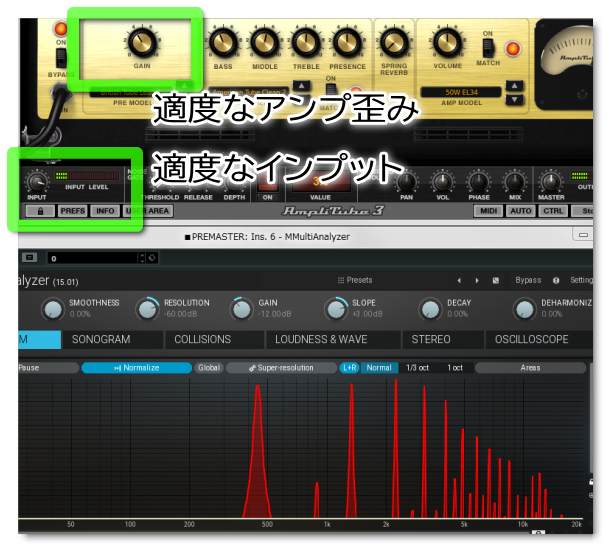This screenshot has width=610, height=551.
Task: Click the VOL knob in bottom bar
Action: point(442,182)
